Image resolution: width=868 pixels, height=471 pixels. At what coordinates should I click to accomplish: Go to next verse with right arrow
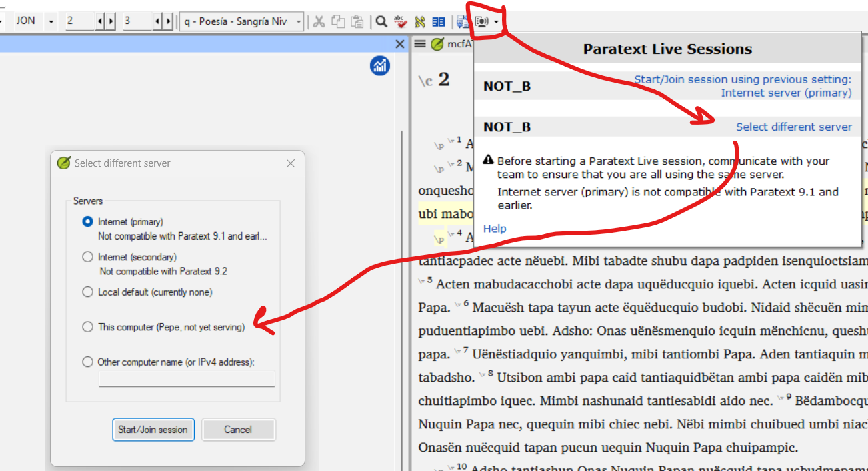click(x=169, y=21)
